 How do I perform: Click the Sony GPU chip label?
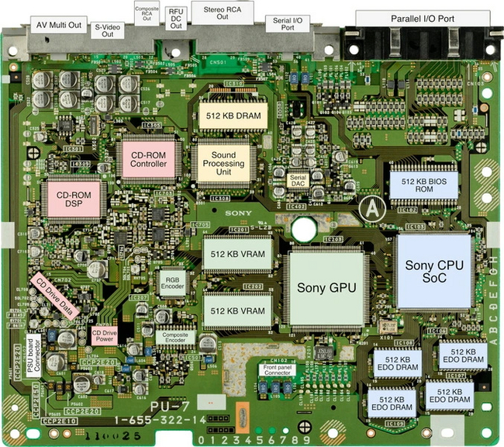point(326,287)
